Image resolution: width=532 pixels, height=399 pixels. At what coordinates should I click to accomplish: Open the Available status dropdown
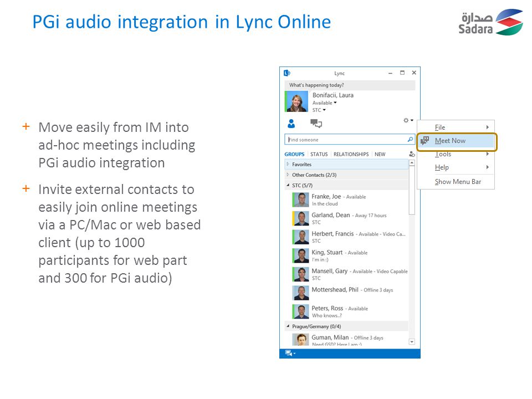[x=324, y=103]
